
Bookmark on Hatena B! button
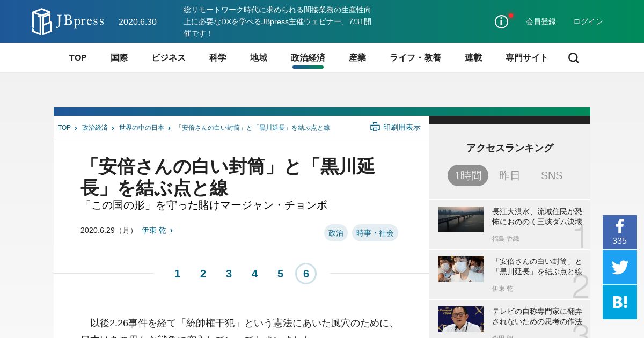620,302
